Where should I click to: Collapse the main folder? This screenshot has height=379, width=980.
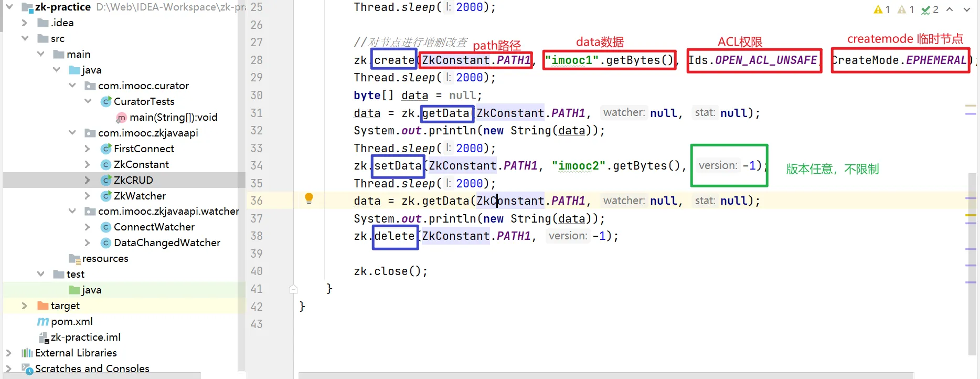(x=40, y=55)
